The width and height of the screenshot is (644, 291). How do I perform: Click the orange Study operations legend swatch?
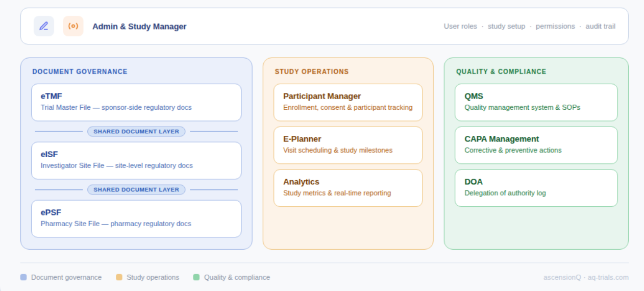(x=119, y=277)
